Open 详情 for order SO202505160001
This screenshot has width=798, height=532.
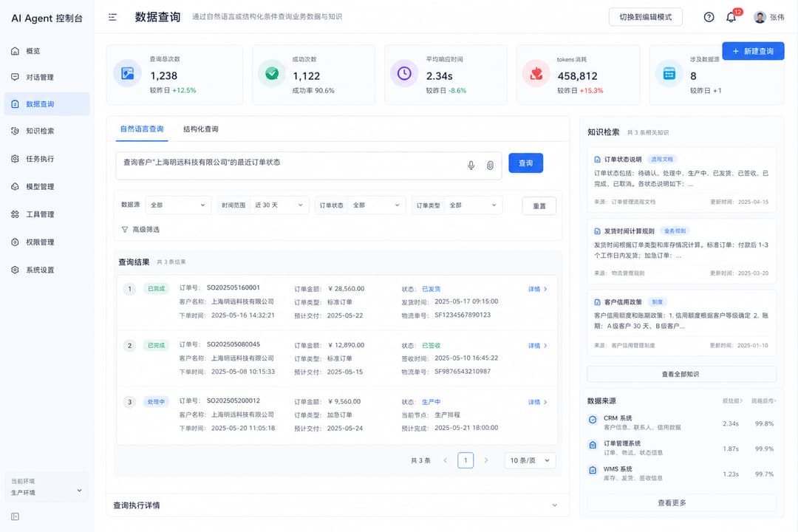(537, 289)
